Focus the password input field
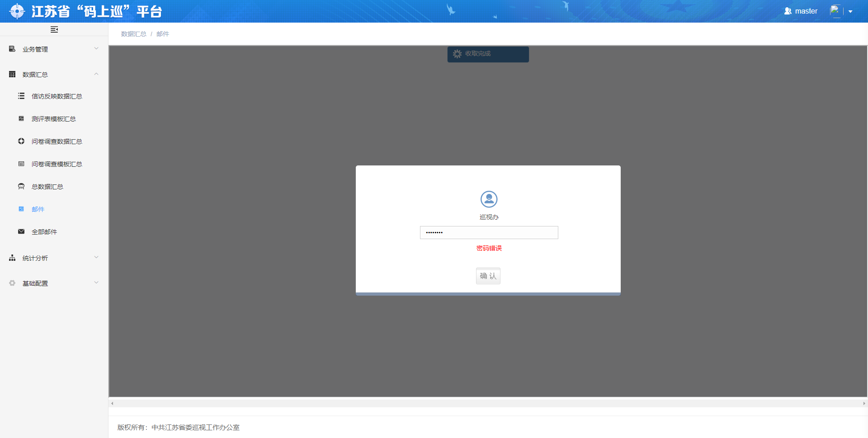The width and height of the screenshot is (868, 438). point(489,232)
